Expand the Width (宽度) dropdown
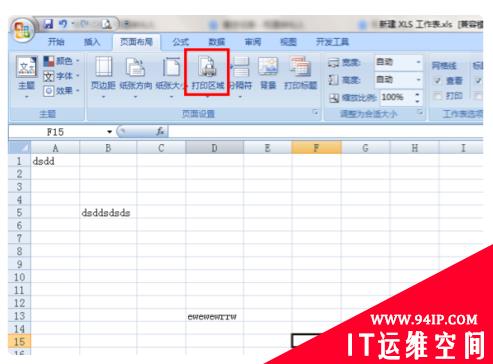This screenshot has width=493, height=364. coord(418,62)
